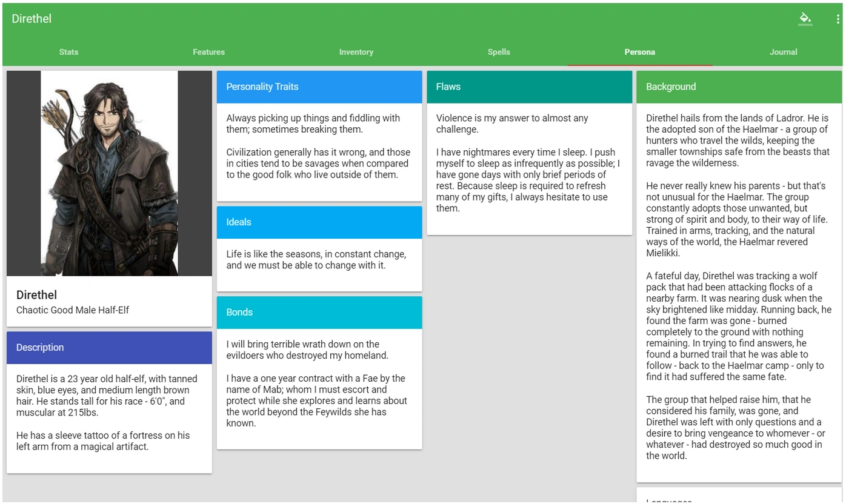Open the Description card header
This screenshot has width=846, height=504.
pos(109,348)
